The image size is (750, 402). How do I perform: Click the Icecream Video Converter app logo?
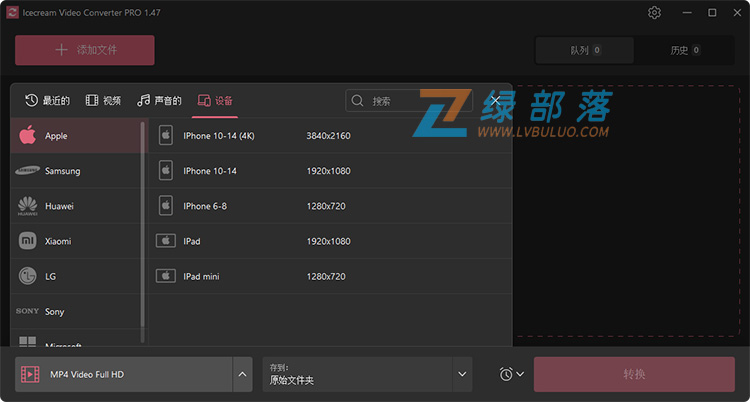click(x=12, y=12)
